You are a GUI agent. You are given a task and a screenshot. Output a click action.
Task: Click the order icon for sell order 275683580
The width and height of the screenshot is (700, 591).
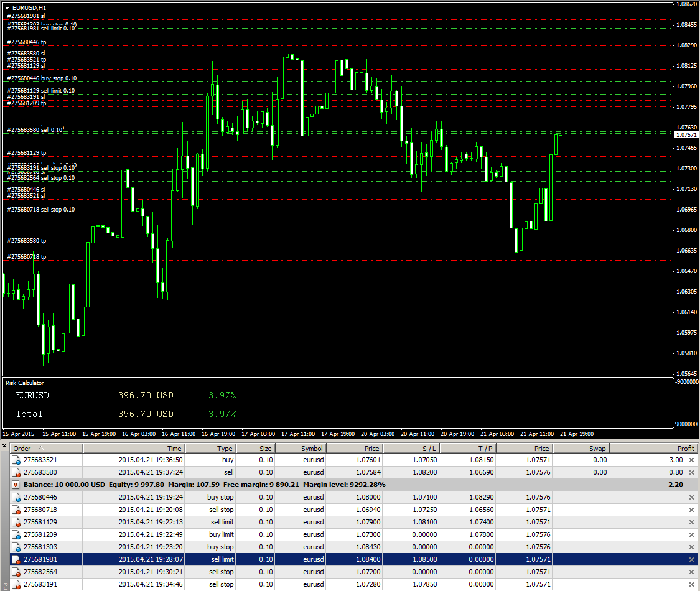point(16,472)
